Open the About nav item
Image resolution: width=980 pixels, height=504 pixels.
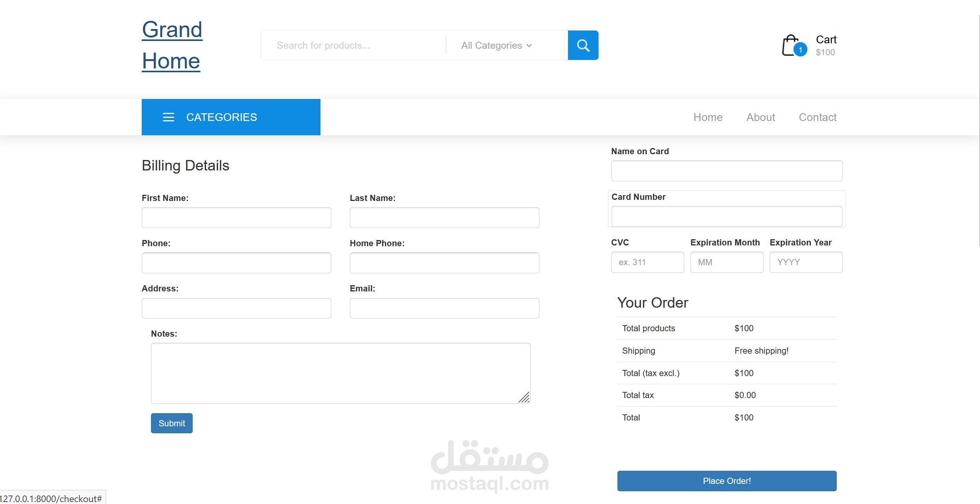760,117
